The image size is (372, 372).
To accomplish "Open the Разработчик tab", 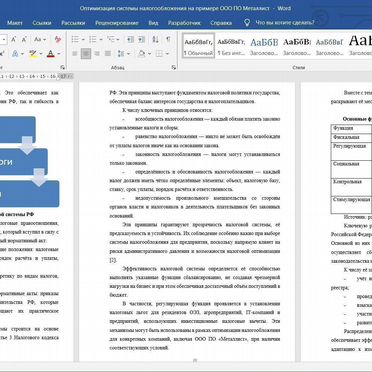I will 184,23.
